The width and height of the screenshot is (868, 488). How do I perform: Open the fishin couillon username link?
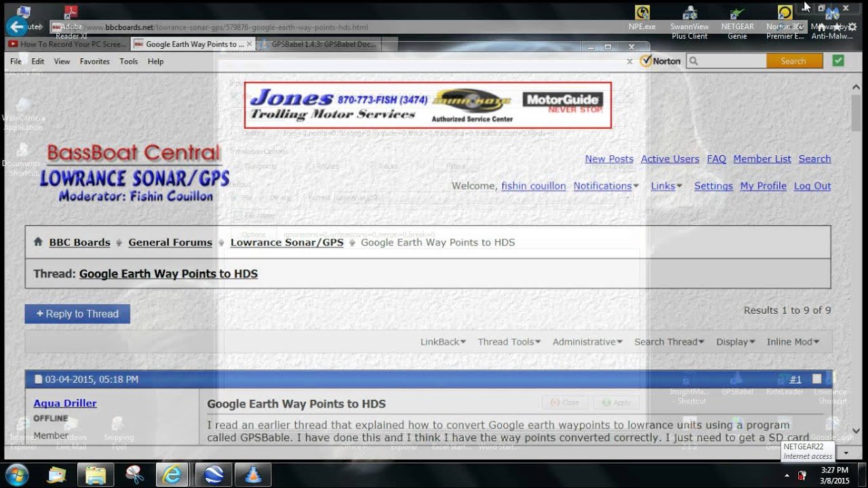(x=534, y=186)
